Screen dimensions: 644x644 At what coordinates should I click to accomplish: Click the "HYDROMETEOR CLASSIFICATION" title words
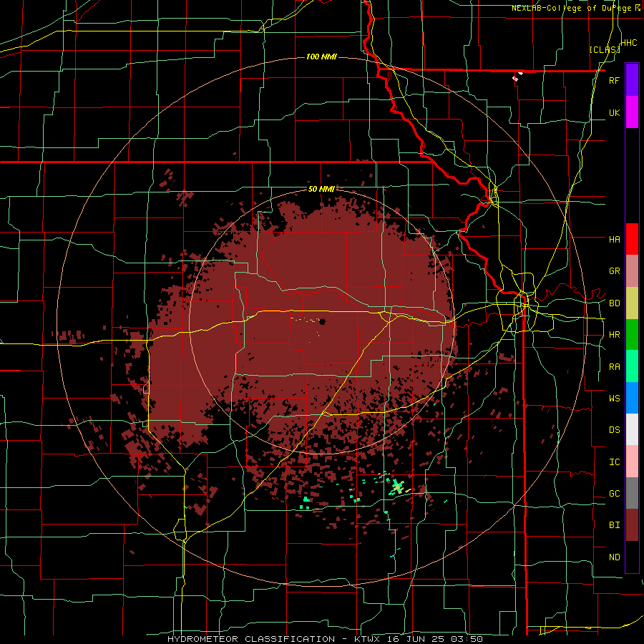click(251, 639)
